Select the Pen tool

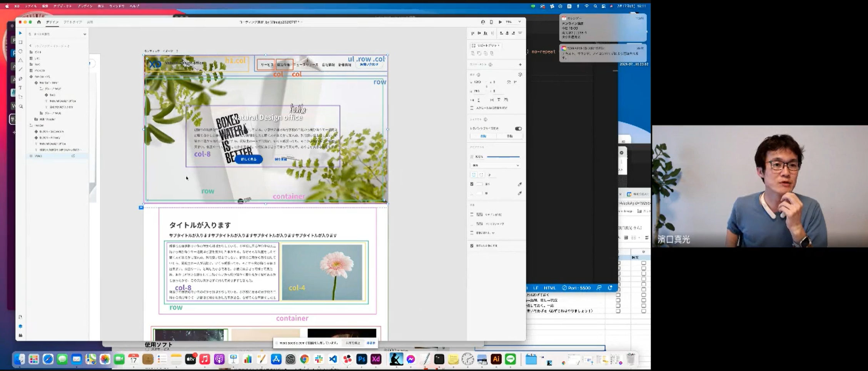21,79
